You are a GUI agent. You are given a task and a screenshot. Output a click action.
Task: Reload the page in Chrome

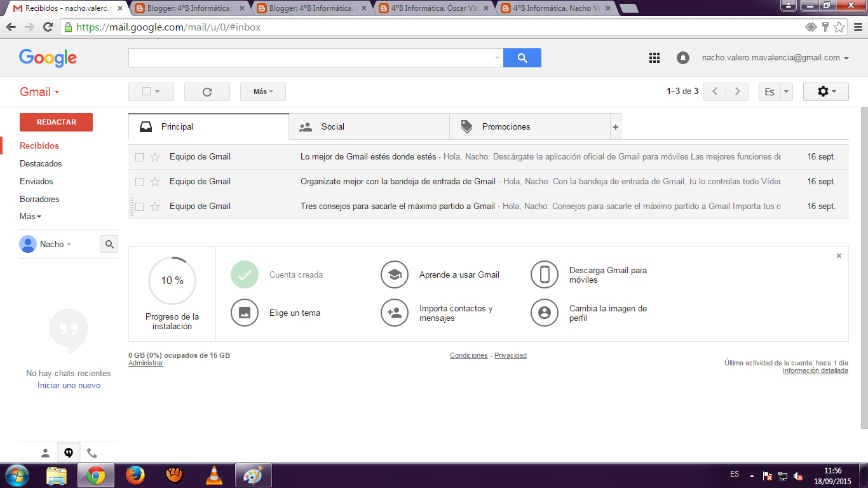[x=48, y=27]
